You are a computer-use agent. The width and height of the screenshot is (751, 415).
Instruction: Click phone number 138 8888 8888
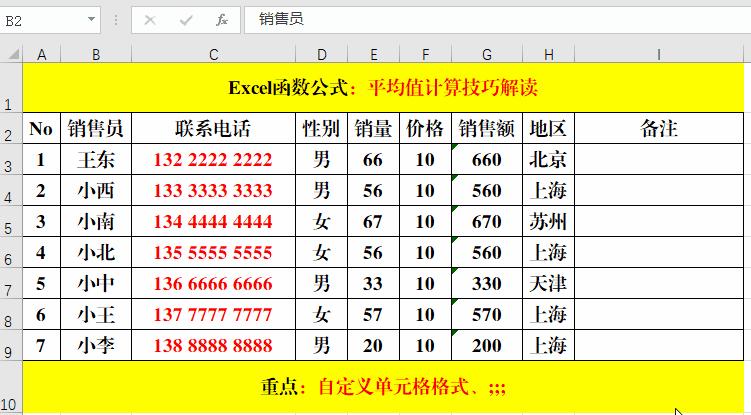tap(214, 345)
